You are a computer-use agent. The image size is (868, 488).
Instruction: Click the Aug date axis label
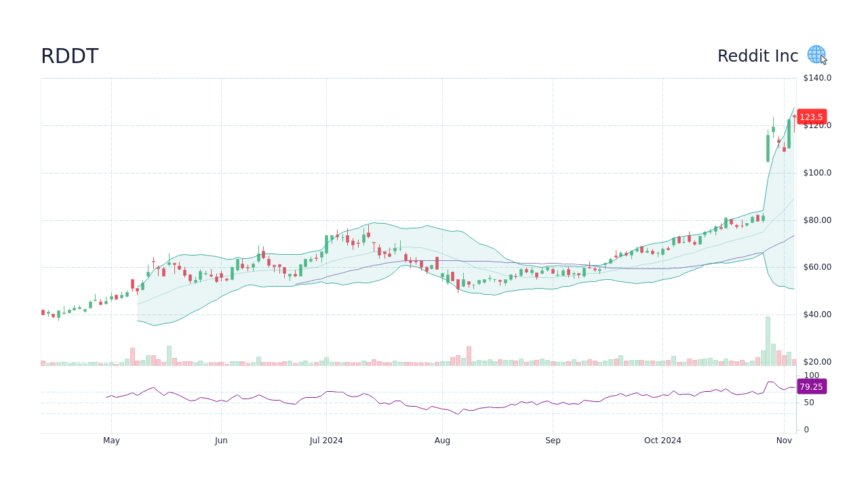[442, 441]
